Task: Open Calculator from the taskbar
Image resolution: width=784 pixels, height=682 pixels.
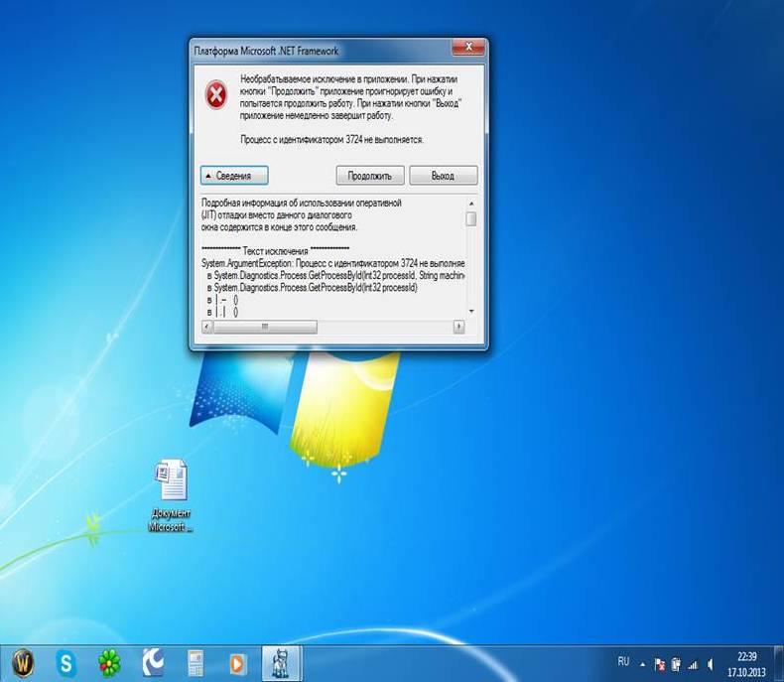Action: (x=196, y=663)
